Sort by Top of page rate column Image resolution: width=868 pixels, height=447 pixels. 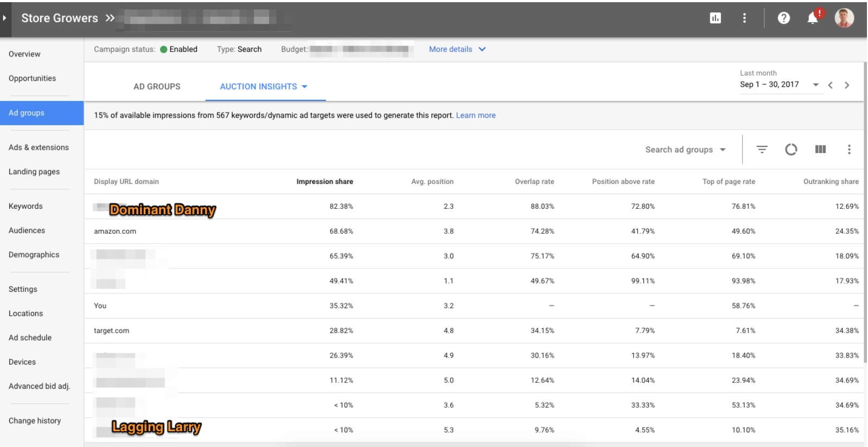click(729, 182)
